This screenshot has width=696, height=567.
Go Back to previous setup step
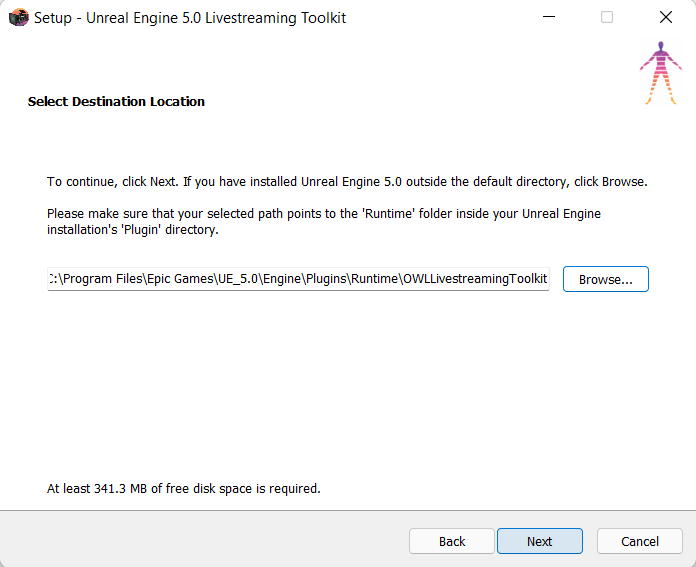coord(452,541)
